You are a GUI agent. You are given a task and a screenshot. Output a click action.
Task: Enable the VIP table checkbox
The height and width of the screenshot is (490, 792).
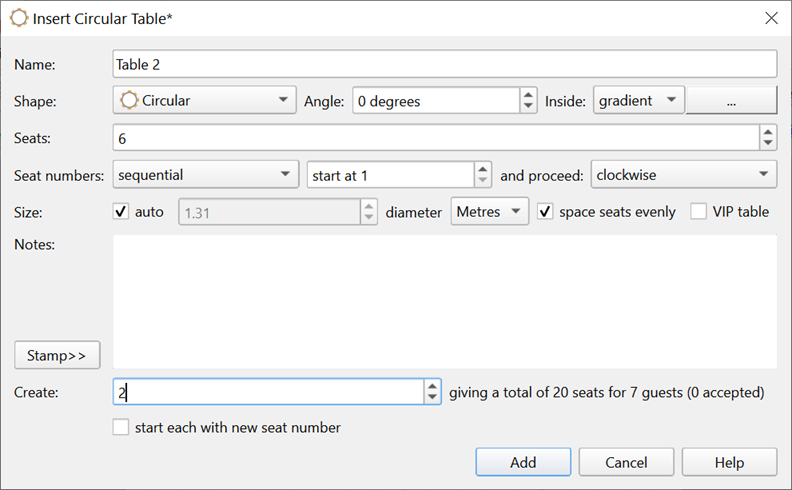tap(698, 212)
